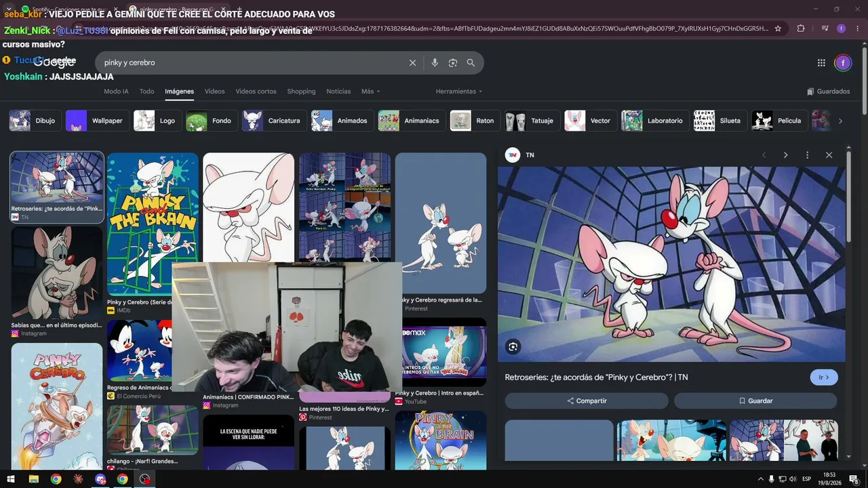Submit the search with the magnifier icon
Viewport: 868px width, 488px height.
pyautogui.click(x=471, y=62)
